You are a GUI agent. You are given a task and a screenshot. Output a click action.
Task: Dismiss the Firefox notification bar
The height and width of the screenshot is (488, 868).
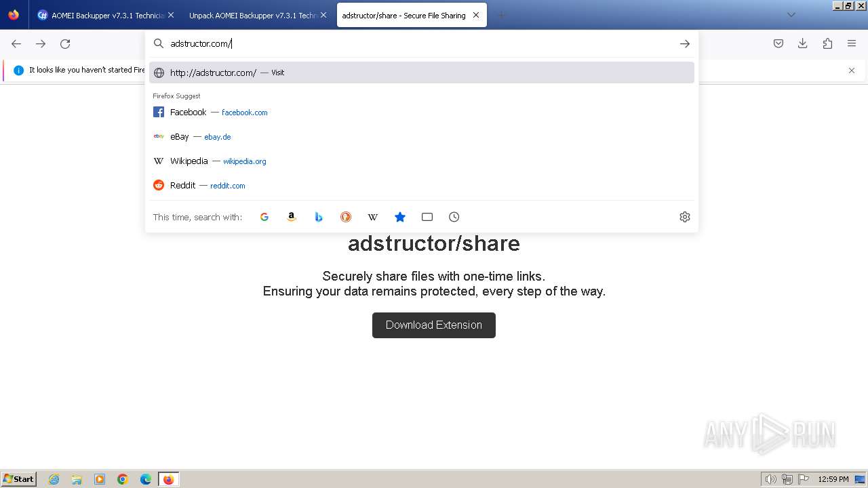852,70
